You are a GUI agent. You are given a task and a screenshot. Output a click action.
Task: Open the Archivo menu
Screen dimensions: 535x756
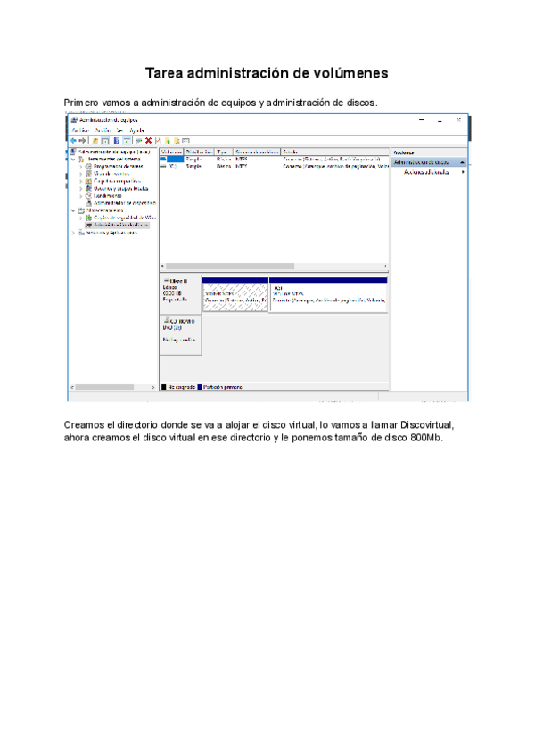[x=80, y=130]
